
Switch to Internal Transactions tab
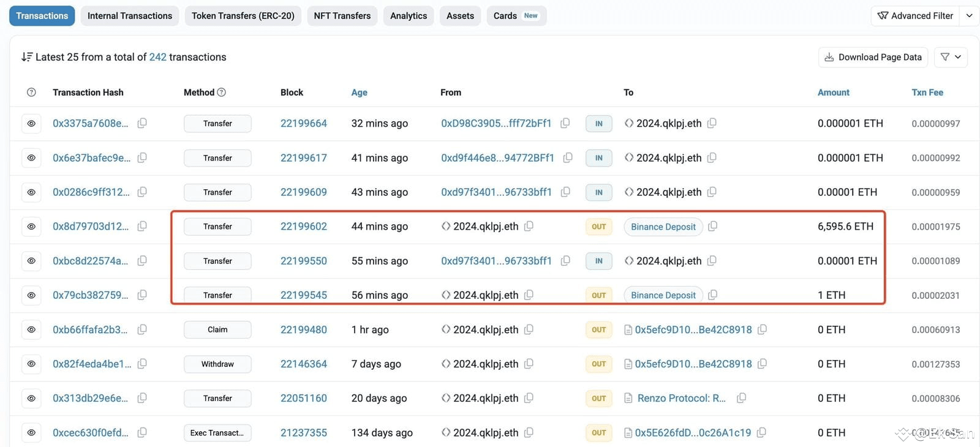(130, 16)
